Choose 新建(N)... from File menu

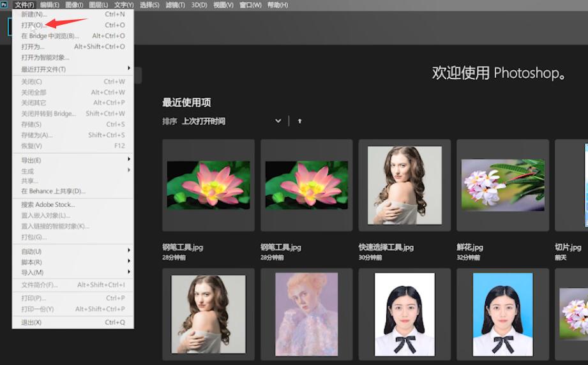click(73, 14)
